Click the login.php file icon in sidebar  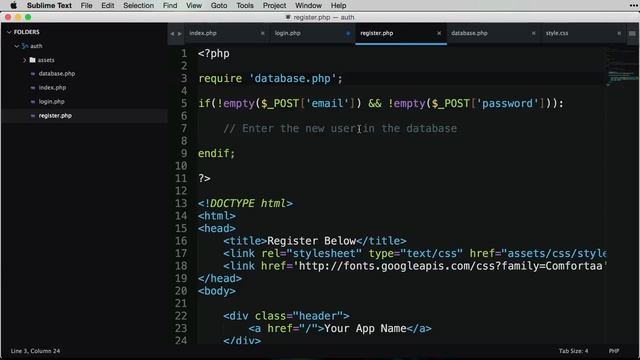(33, 102)
